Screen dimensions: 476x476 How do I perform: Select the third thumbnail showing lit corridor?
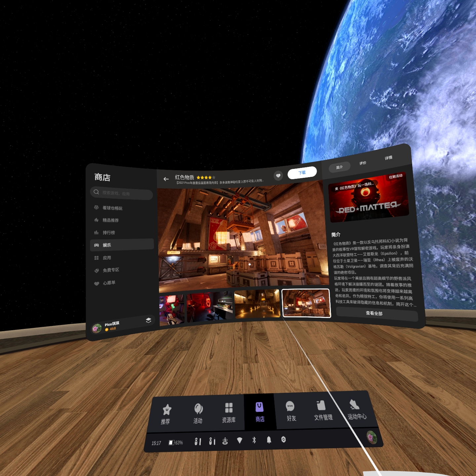257,303
